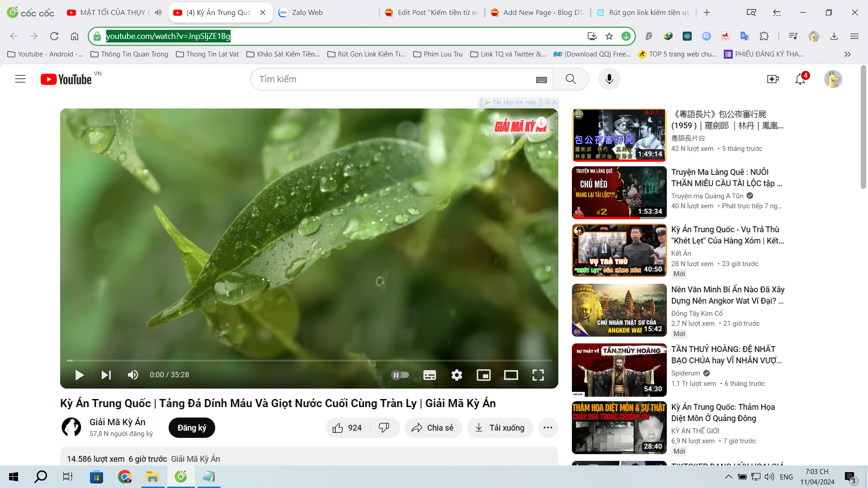Open Giải Mã Kỳ Án channel name link

tap(118, 422)
